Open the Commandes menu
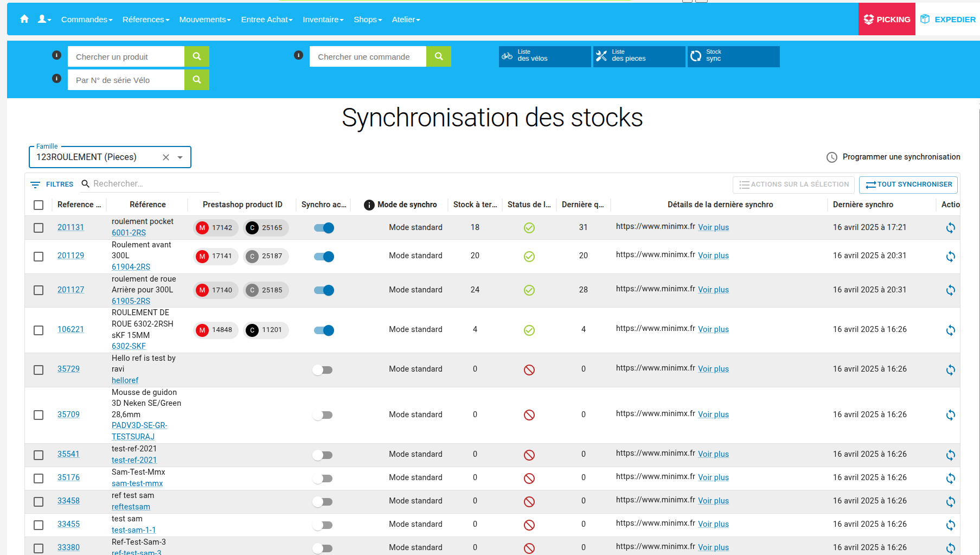This screenshot has width=980, height=555. click(86, 19)
